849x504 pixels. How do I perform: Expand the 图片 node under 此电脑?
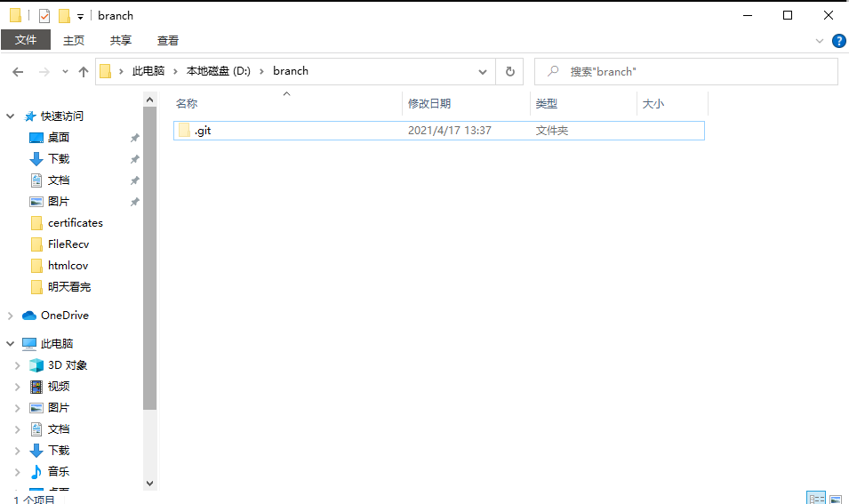coord(17,408)
